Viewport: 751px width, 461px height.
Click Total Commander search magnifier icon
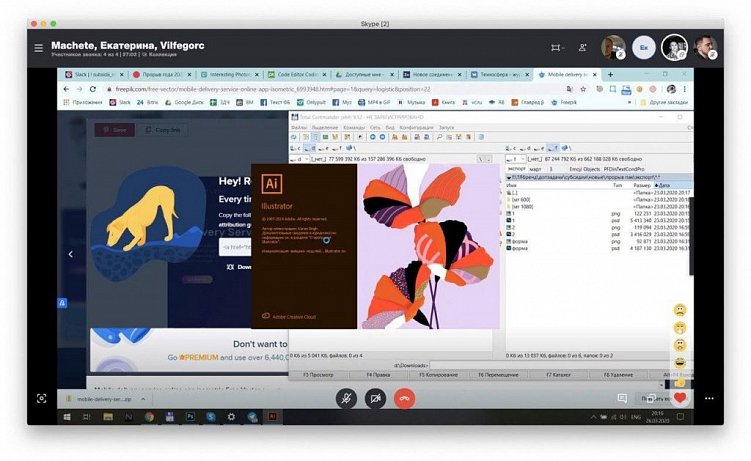439,137
